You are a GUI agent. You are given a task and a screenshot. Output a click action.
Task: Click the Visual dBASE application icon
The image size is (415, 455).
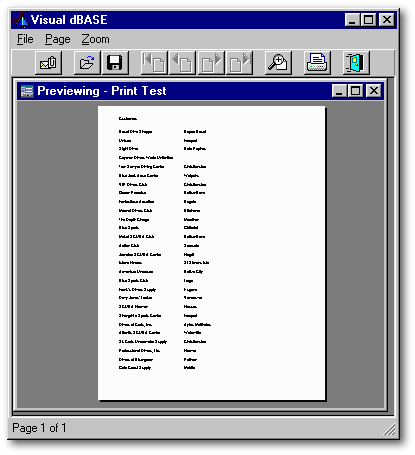point(21,20)
